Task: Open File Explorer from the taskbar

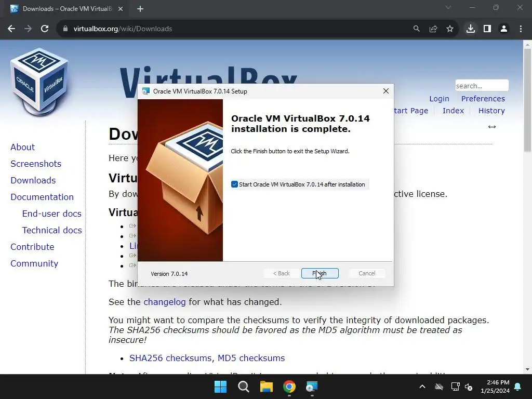Action: pyautogui.click(x=267, y=387)
